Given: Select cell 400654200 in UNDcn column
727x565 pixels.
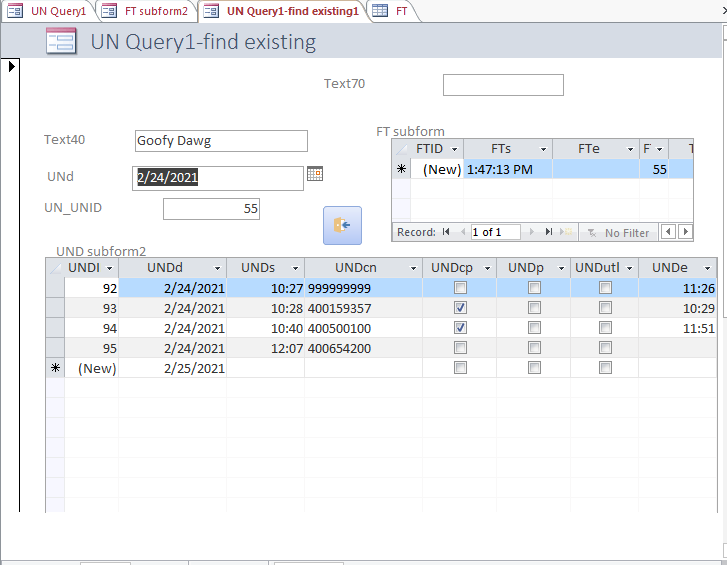Looking at the screenshot, I should point(363,348).
